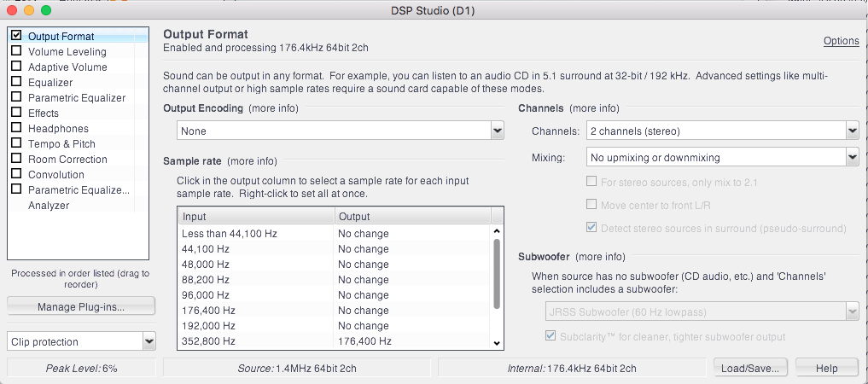Click the green zoom window button
This screenshot has height=384, width=868.
(x=46, y=10)
